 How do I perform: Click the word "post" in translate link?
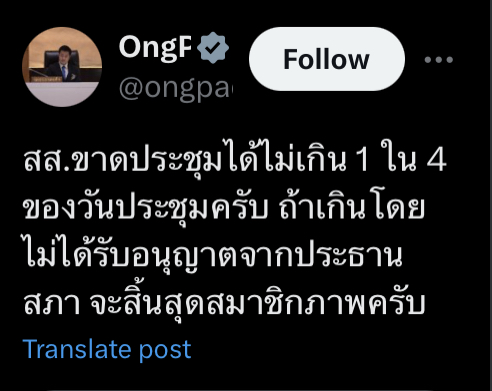(x=165, y=351)
